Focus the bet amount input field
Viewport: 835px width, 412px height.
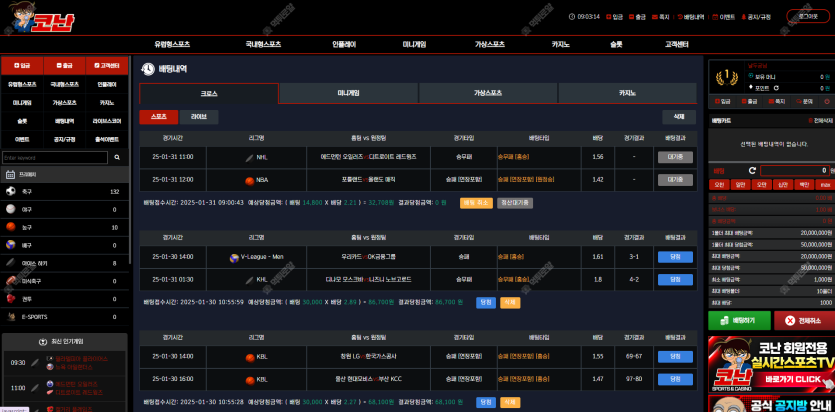(x=795, y=171)
